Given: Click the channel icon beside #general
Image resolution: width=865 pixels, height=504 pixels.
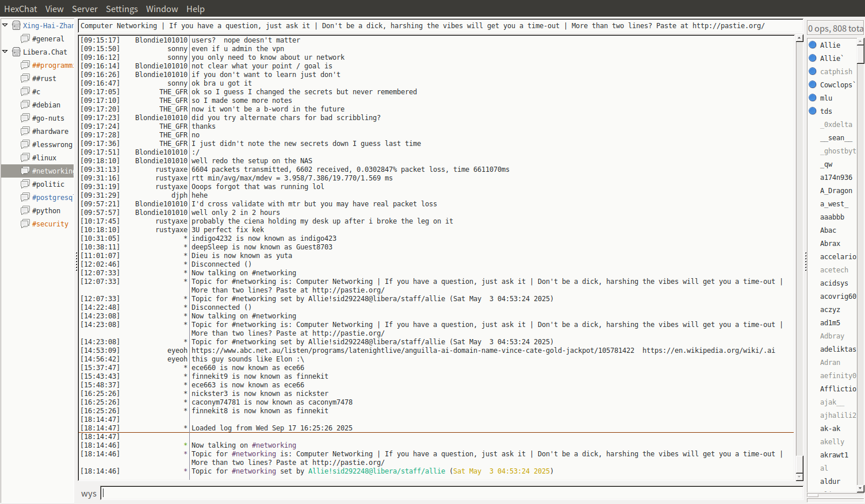Looking at the screenshot, I should pyautogui.click(x=25, y=39).
